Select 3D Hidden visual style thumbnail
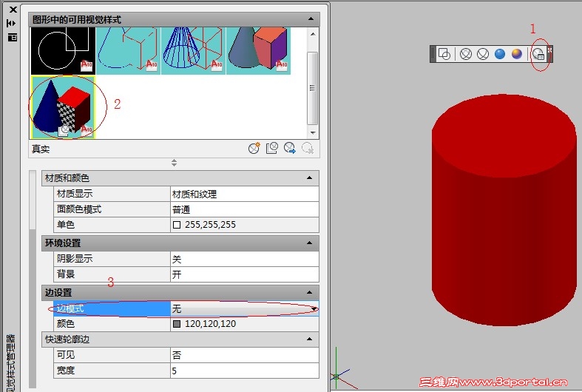The height and width of the screenshot is (392, 582). (128, 51)
